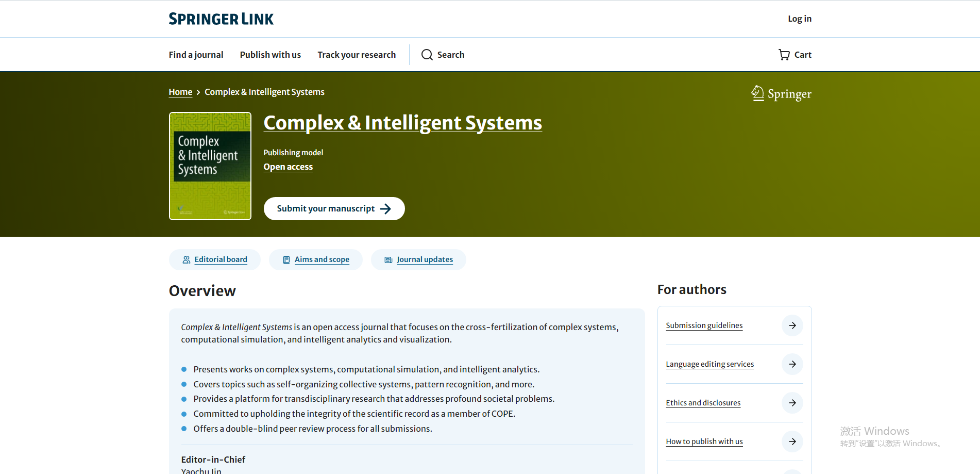Open the Search option in navigation

coord(443,55)
